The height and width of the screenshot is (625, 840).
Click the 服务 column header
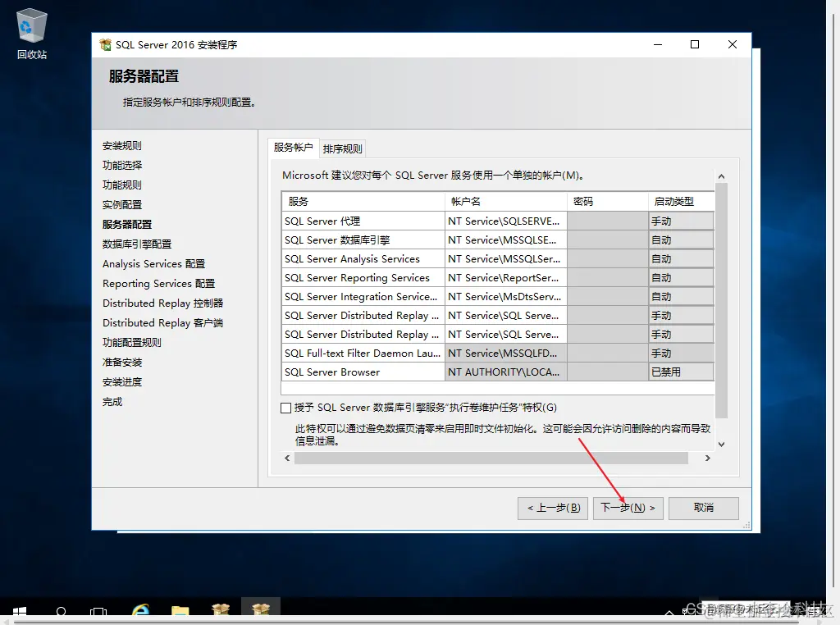363,202
